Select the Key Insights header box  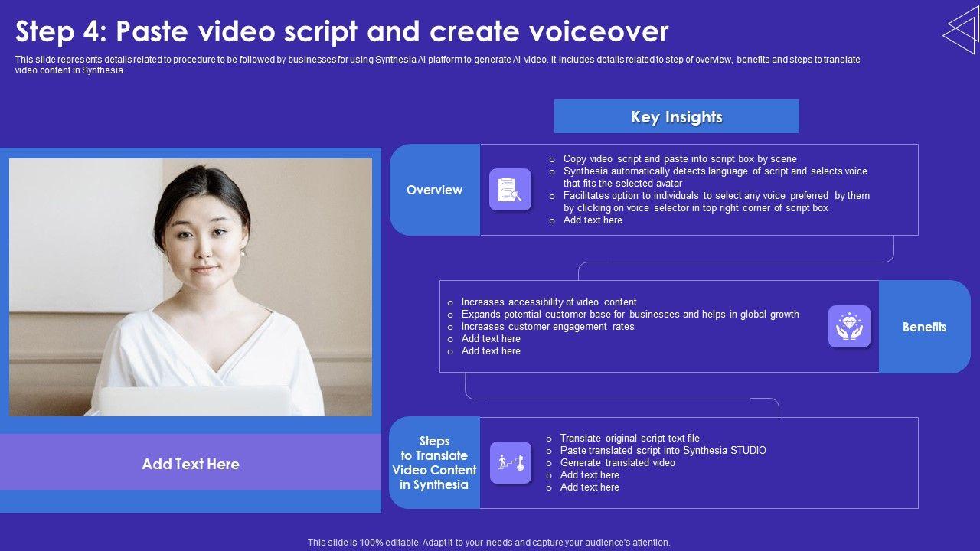tap(676, 117)
